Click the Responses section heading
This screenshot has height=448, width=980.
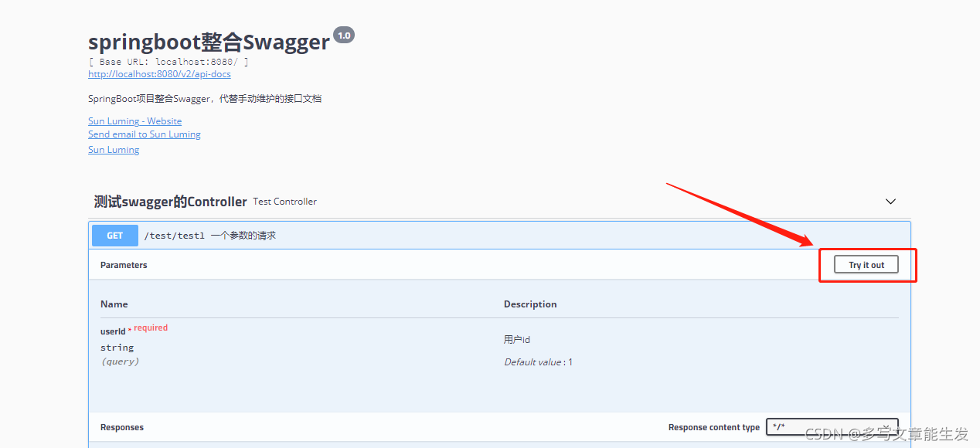click(x=122, y=427)
